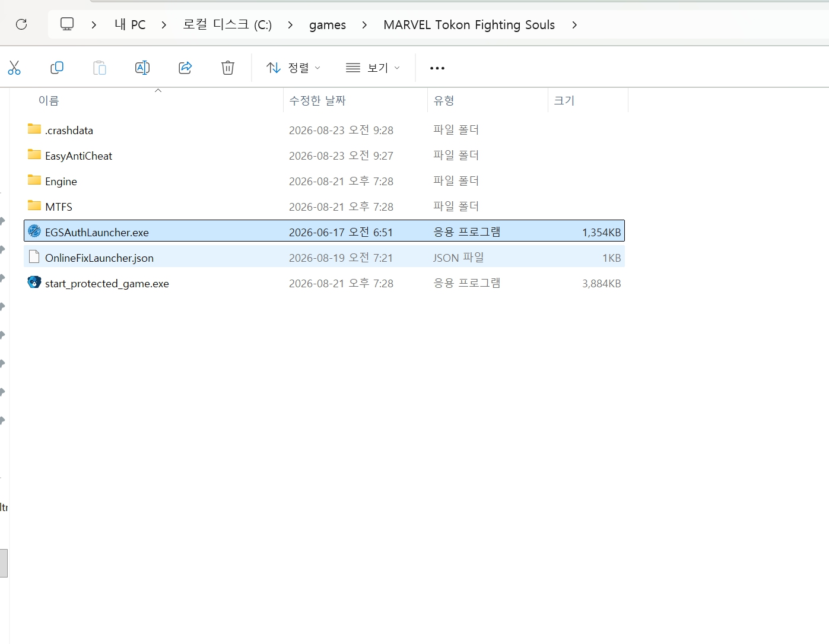Select the Engine folder name
This screenshot has width=829, height=644.
61,182
